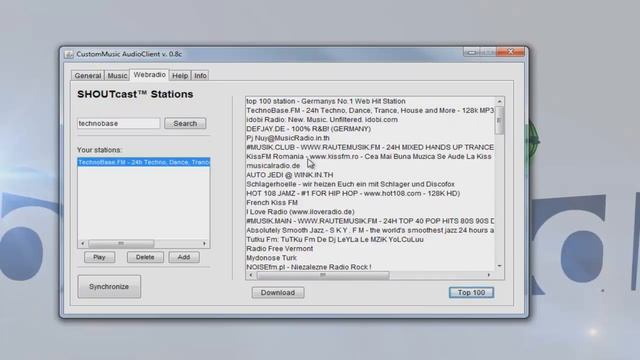
Task: Click the station search field with technobase
Action: coord(119,123)
